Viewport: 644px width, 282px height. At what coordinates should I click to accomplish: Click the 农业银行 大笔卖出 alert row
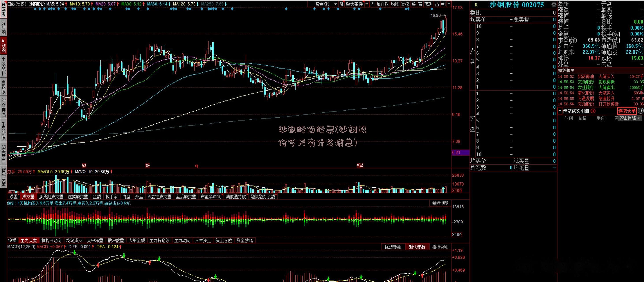tap(601, 87)
